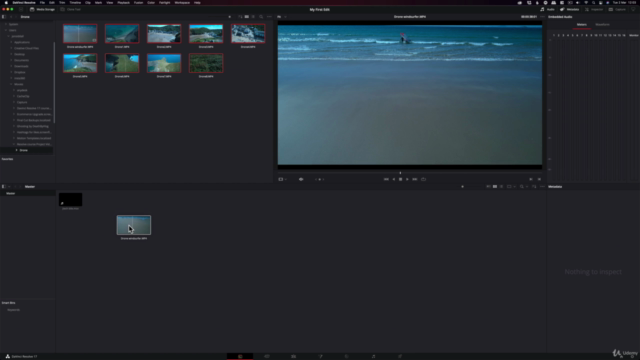The height and width of the screenshot is (360, 640).
Task: Open media storage options three-dot menu
Action: click(269, 17)
